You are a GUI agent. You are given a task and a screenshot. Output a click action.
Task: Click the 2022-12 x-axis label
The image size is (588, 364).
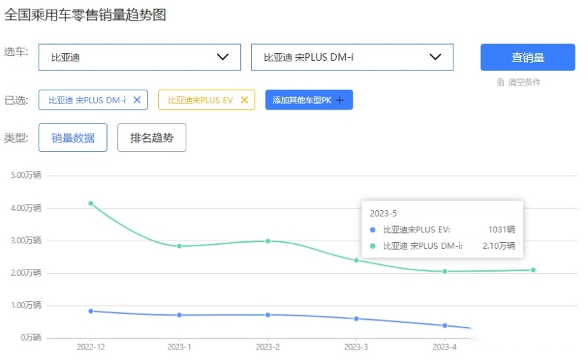coord(90,347)
